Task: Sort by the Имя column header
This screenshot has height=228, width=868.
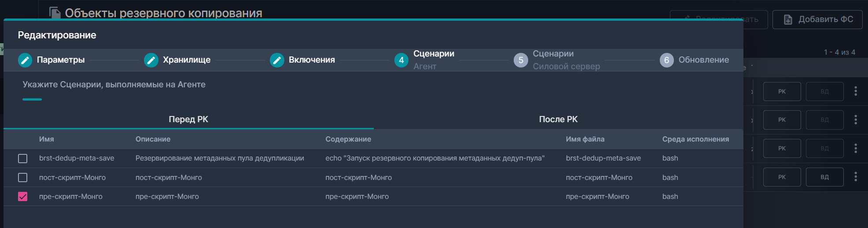Action: point(47,139)
